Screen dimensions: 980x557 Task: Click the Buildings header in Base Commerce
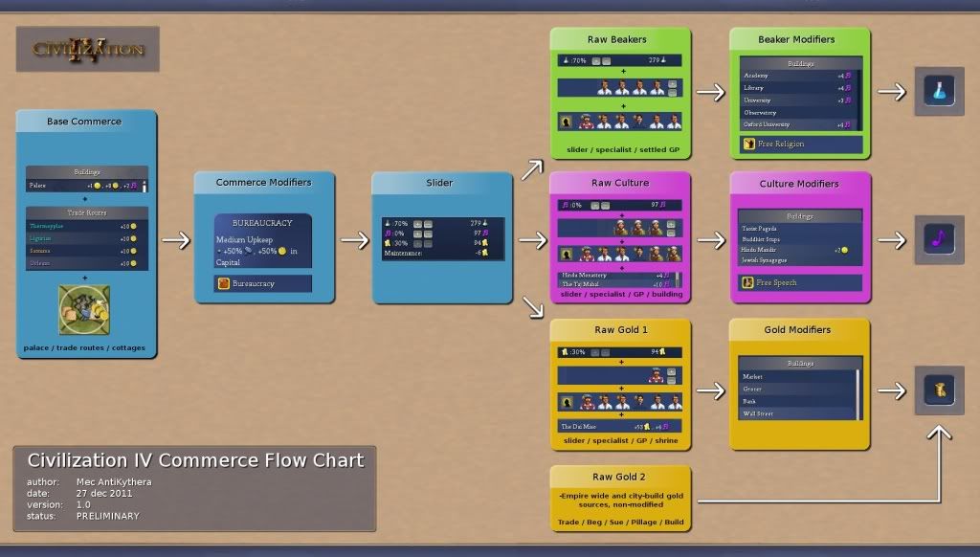click(x=87, y=172)
